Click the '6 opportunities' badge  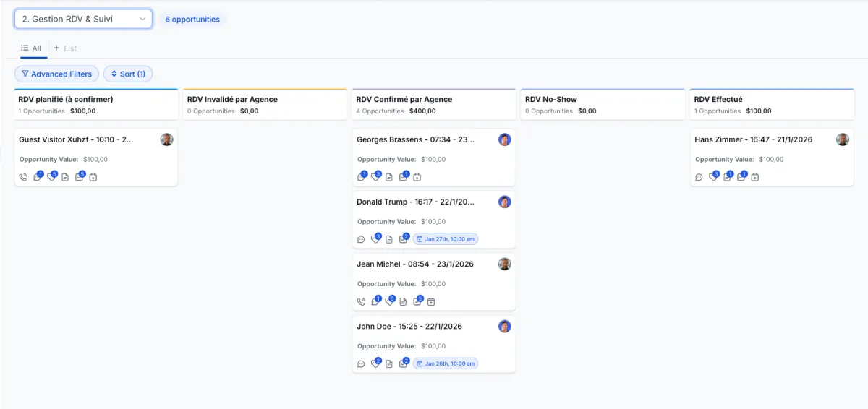[x=192, y=20]
